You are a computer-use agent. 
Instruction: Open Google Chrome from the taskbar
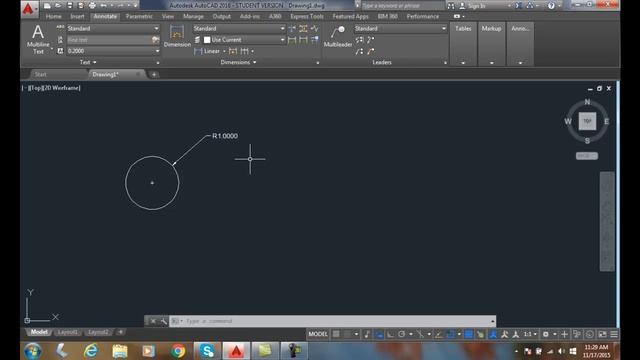[178, 351]
